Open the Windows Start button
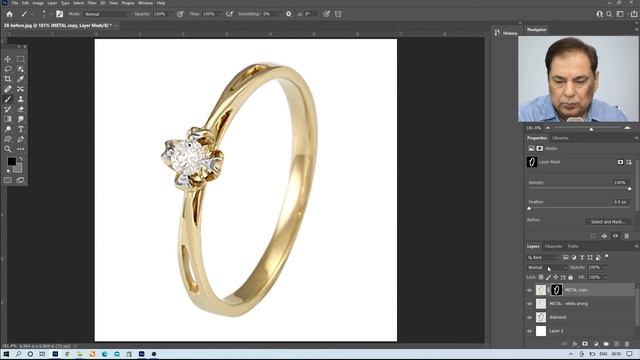640x360 pixels. click(x=6, y=354)
